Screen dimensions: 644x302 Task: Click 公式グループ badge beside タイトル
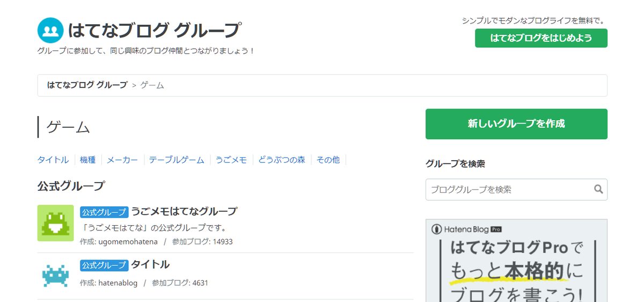pyautogui.click(x=104, y=265)
